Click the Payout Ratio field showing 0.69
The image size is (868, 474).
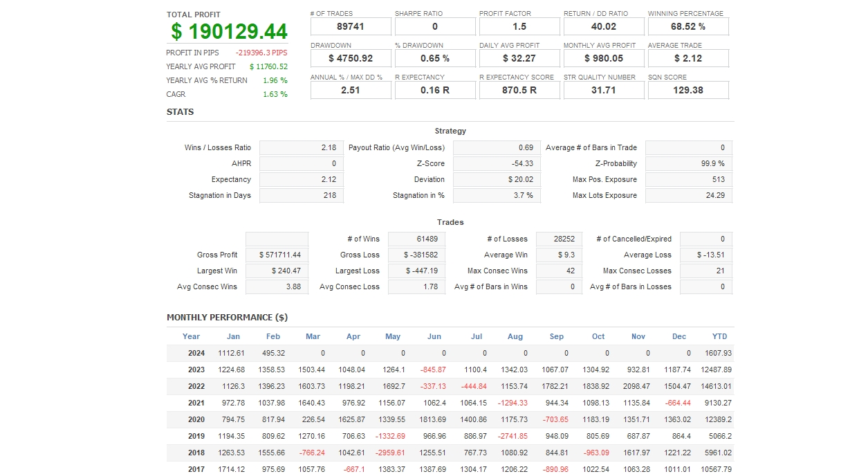click(x=497, y=147)
